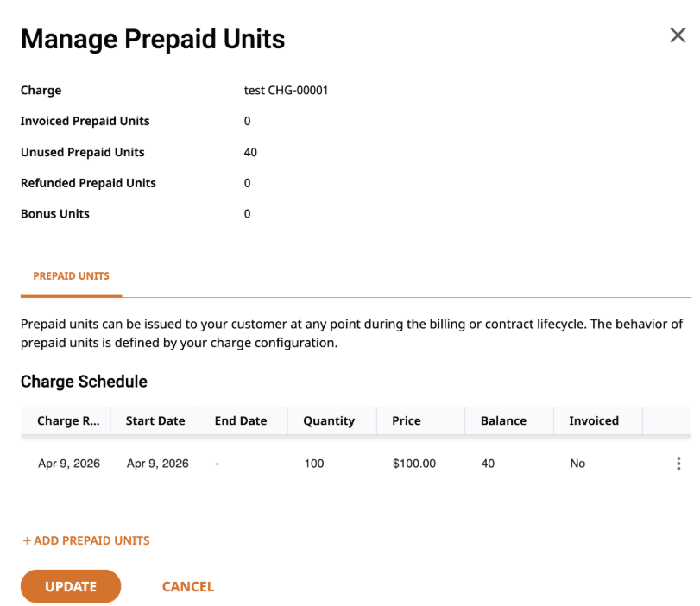Click the Price column header
Viewport: 700px width, 606px height.
[x=407, y=420]
